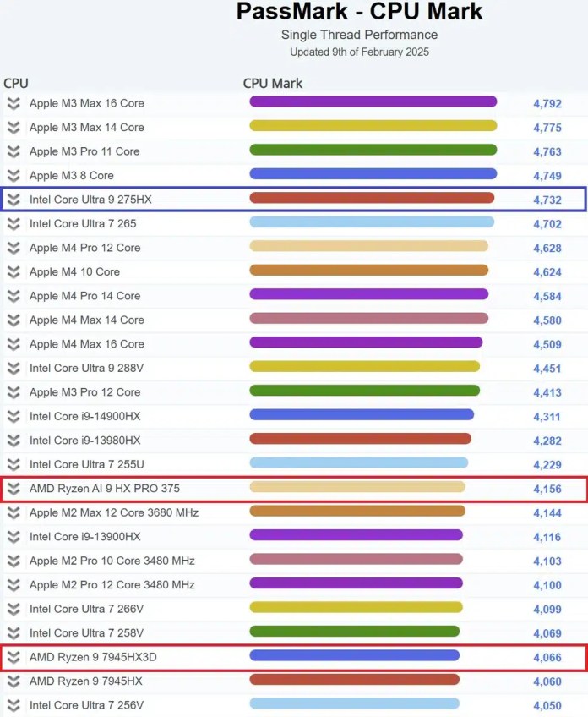Expand the Apple M2 Pro 10 Core row
The width and height of the screenshot is (588, 717).
14,561
